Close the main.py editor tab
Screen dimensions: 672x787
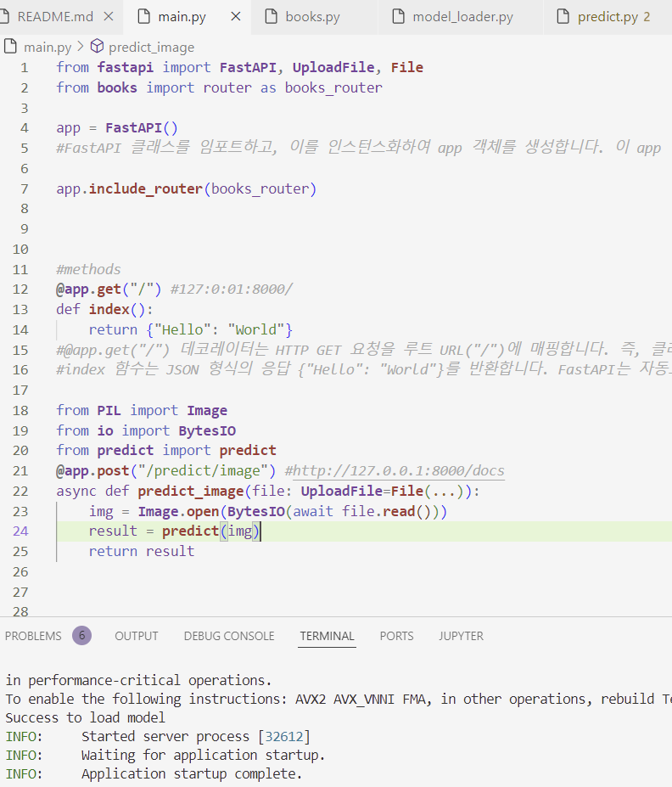coord(236,17)
